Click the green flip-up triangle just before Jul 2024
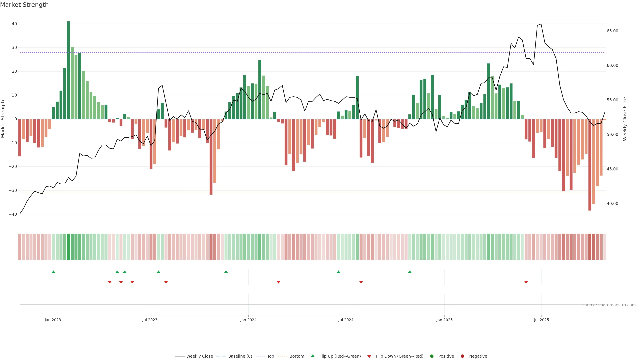644x362 pixels. (338, 272)
